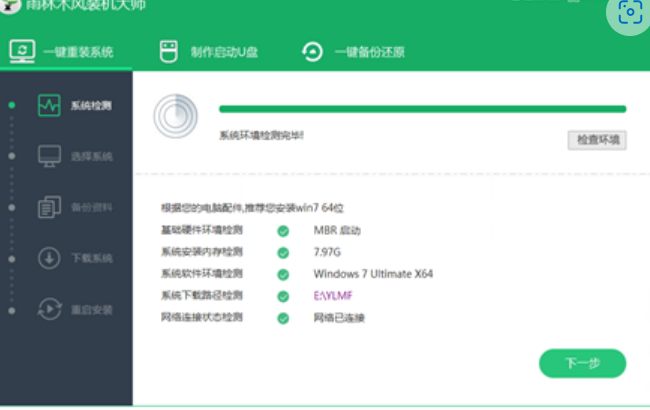This screenshot has width=650, height=410.
Task: Click the green check next to 7.97G
Action: (283, 252)
